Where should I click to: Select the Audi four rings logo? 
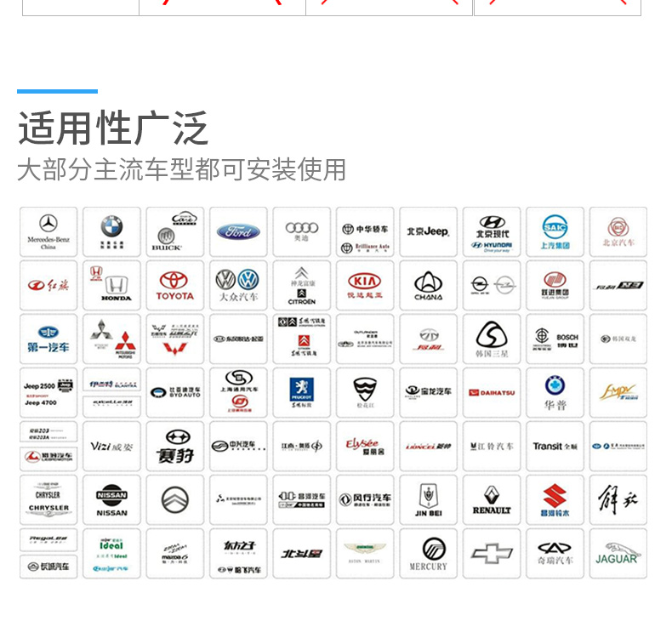302,231
